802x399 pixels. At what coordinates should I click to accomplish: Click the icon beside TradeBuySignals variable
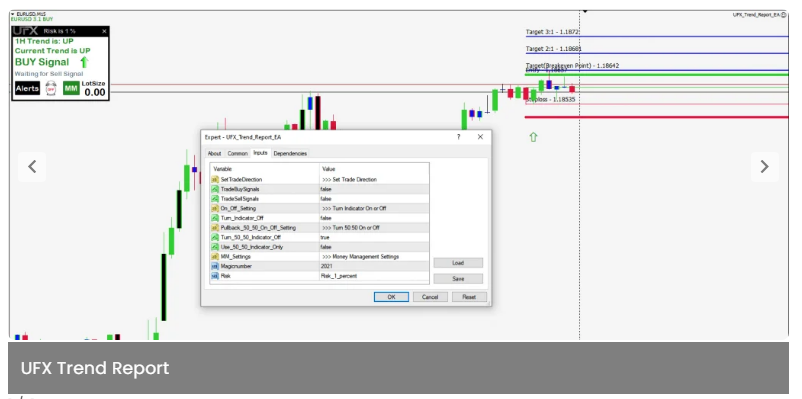(x=215, y=189)
